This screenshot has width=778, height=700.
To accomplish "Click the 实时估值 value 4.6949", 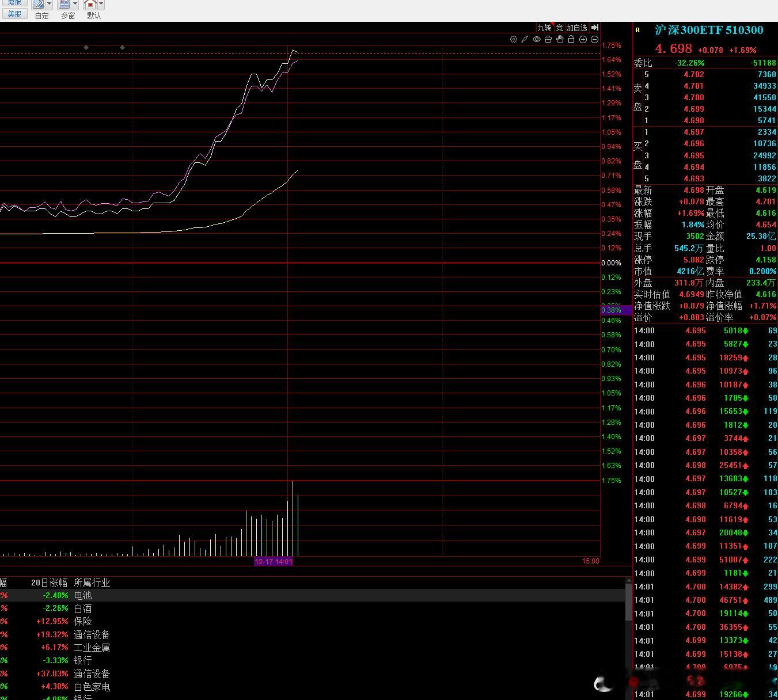I will coord(692,294).
